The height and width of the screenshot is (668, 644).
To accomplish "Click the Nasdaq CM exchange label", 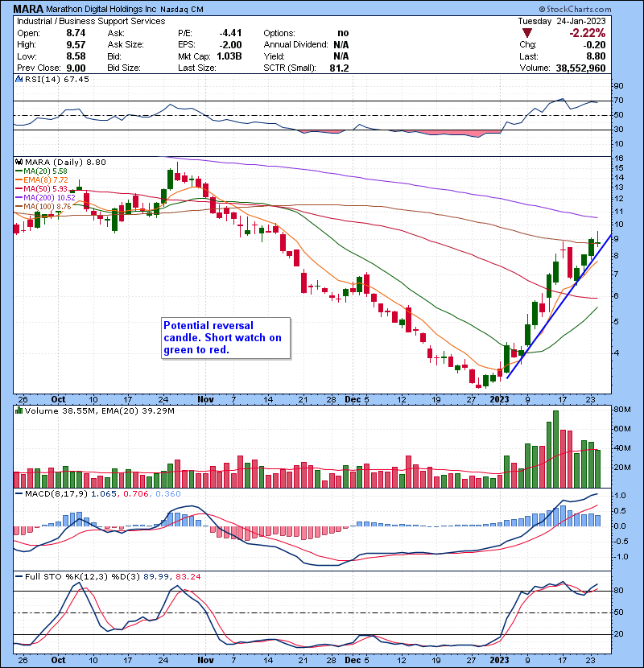I will click(x=182, y=10).
